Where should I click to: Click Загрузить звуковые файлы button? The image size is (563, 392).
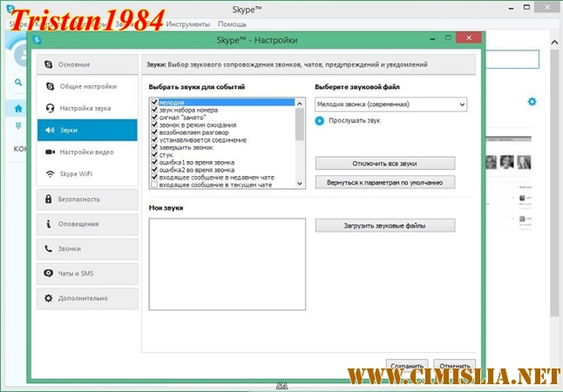[x=384, y=226]
